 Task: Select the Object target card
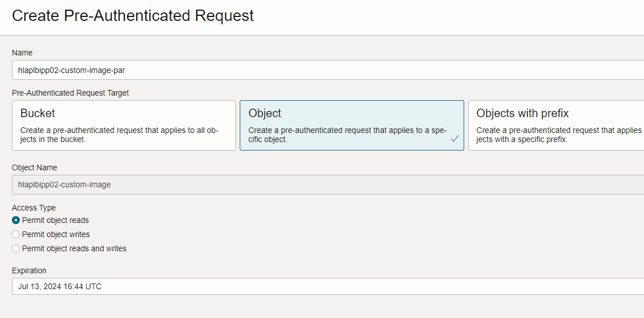[x=352, y=125]
